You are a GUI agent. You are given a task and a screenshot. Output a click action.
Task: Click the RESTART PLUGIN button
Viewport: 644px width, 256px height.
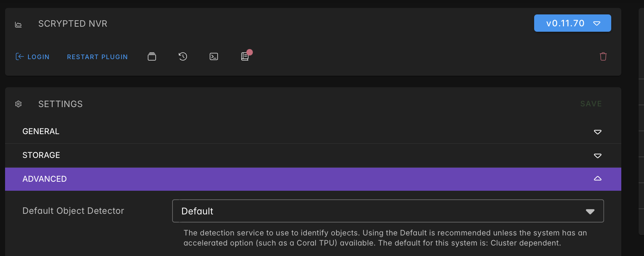pos(97,57)
